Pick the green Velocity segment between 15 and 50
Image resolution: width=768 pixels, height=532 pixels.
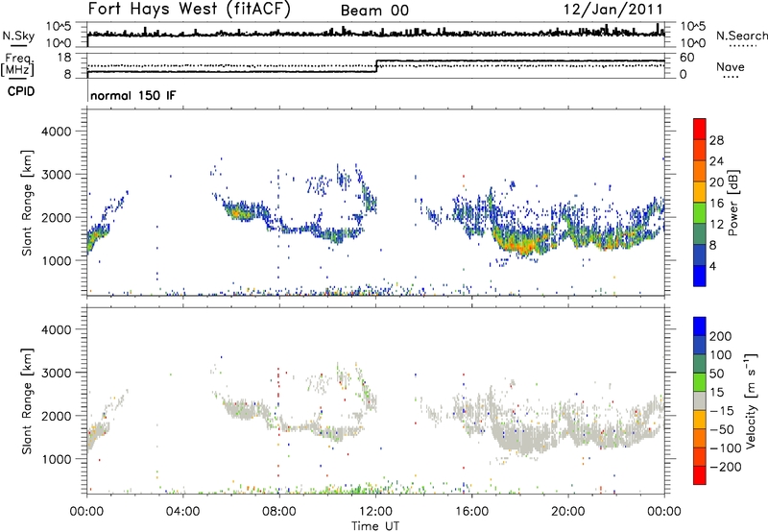pyautogui.click(x=700, y=382)
